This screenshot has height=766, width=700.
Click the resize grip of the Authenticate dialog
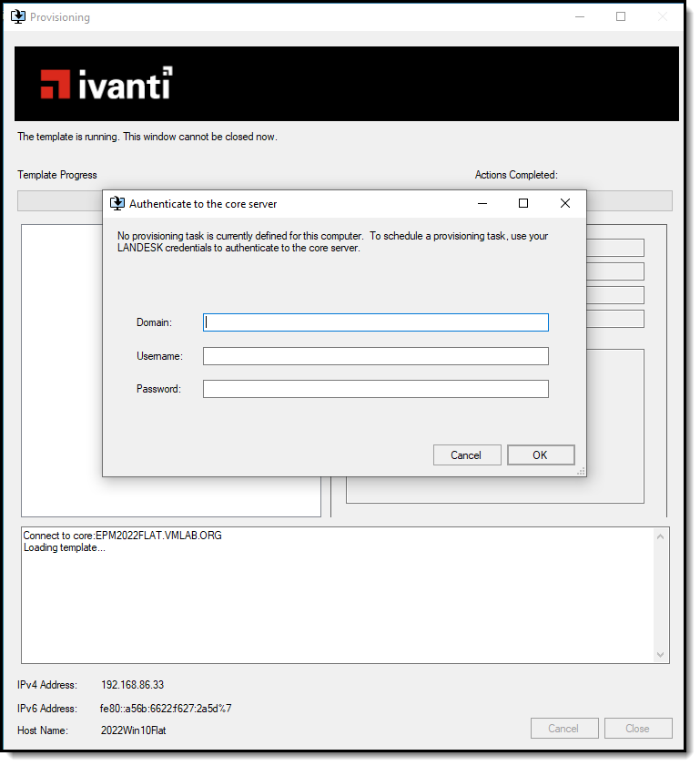(x=581, y=471)
